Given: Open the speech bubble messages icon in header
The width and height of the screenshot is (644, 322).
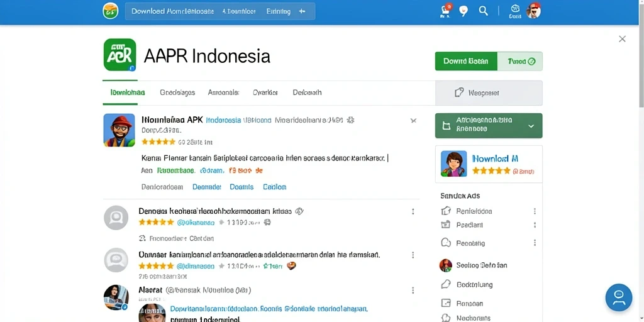Looking at the screenshot, I should pos(464,11).
